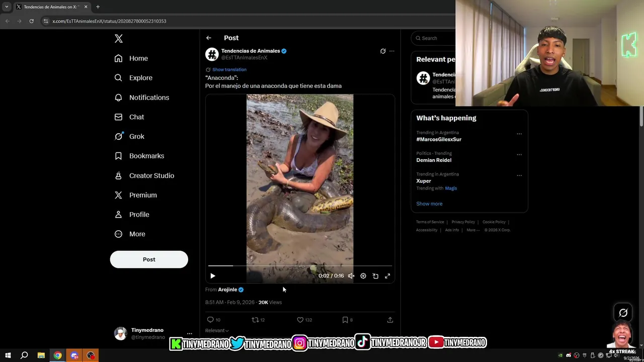Viewport: 644px width, 362px height.
Task: Reload the page in the browser
Action: coord(31,21)
